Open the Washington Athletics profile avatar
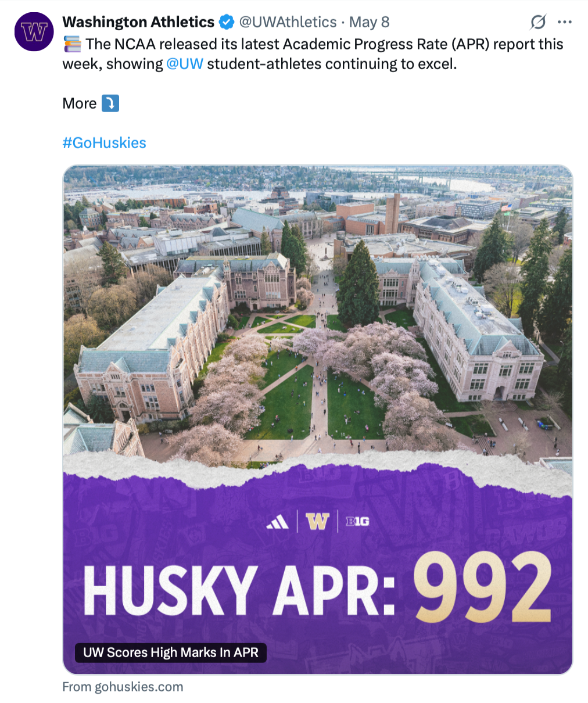 click(34, 32)
